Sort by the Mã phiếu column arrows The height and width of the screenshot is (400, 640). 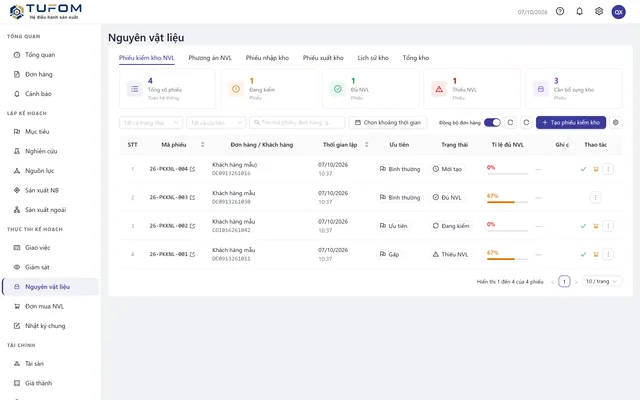pyautogui.click(x=202, y=144)
